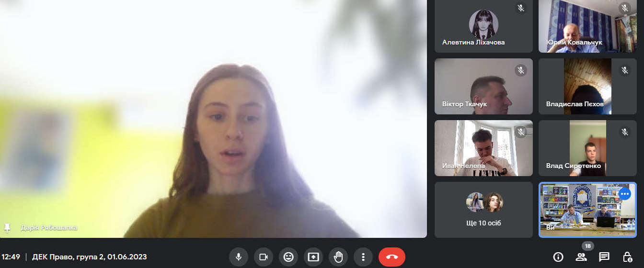Raise hand using the hand icon
644x268 pixels.
tap(338, 257)
